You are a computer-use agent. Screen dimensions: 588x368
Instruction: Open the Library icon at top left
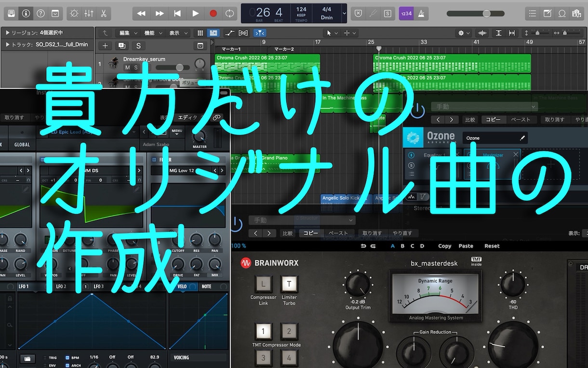tap(11, 14)
